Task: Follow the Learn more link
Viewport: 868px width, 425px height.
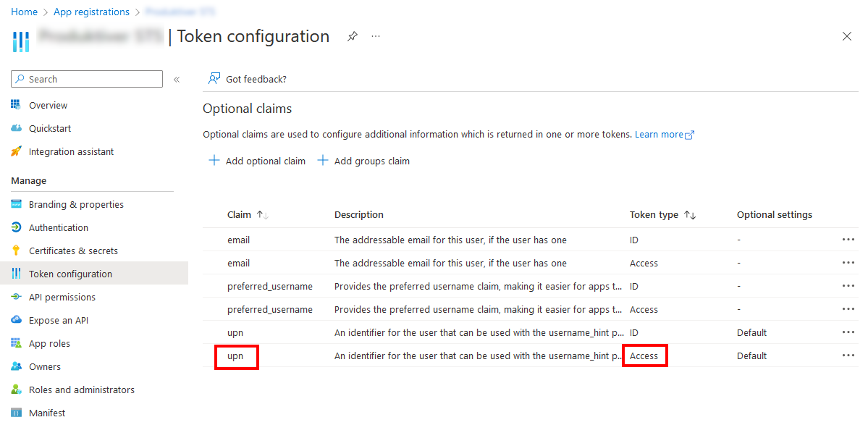Action: click(x=660, y=134)
